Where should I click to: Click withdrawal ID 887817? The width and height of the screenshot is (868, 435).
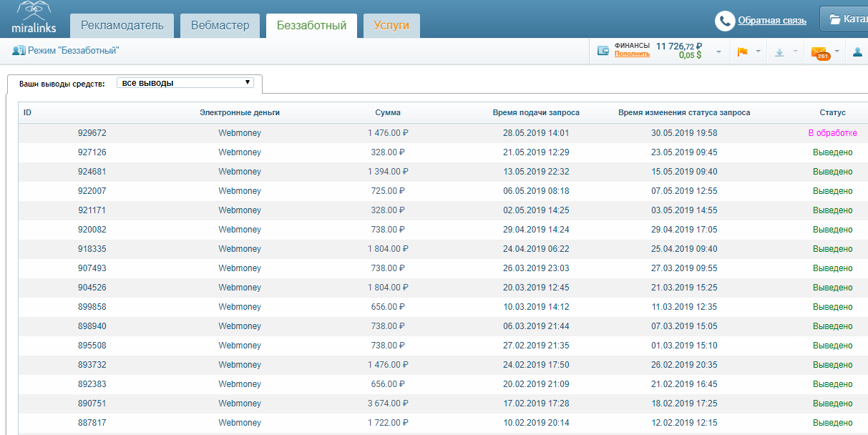92,423
